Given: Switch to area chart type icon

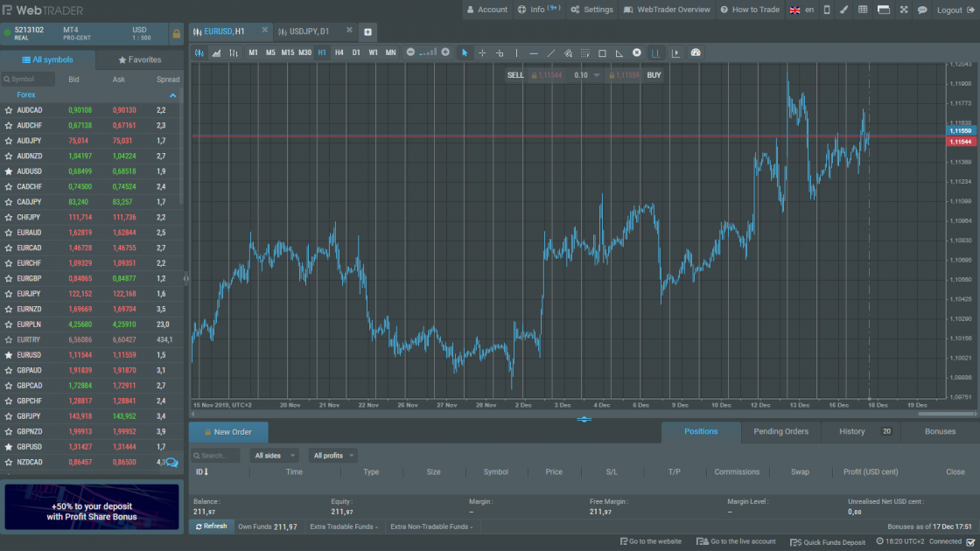Looking at the screenshot, I should (x=216, y=53).
